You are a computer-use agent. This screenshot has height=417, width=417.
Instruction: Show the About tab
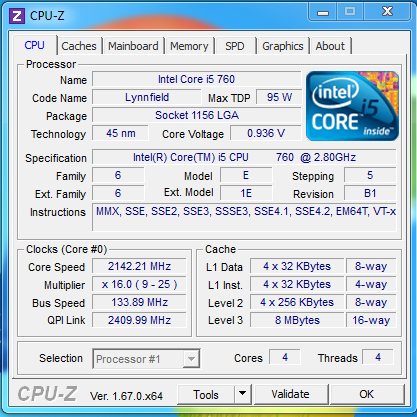tap(330, 46)
